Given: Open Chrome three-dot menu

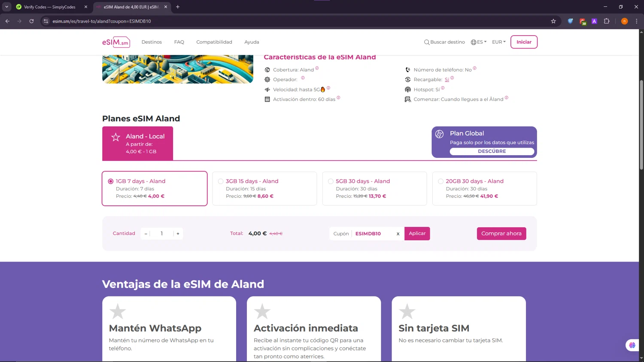Looking at the screenshot, I should click(637, 21).
